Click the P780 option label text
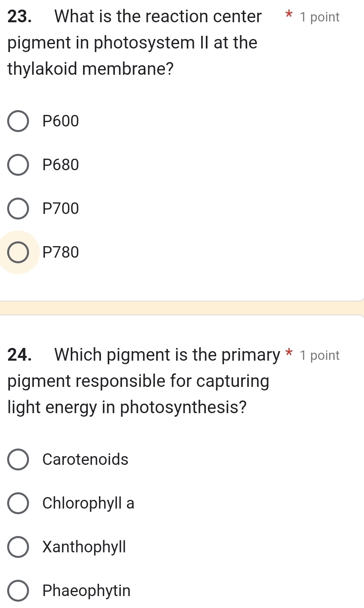 point(61,253)
